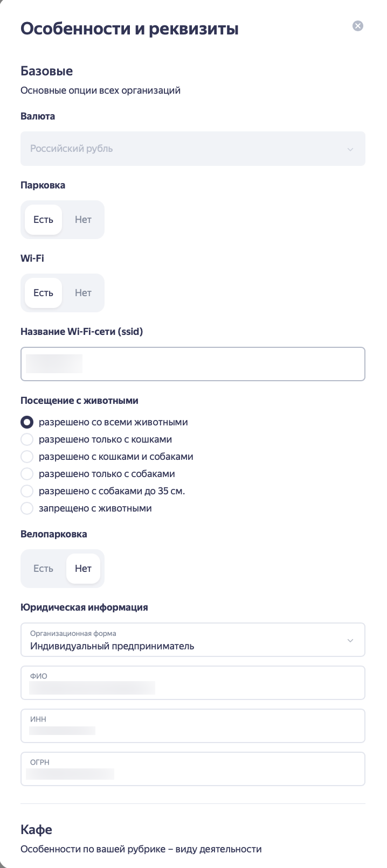Set Велопарковка to Есть
Image resolution: width=387 pixels, height=868 pixels.
coord(43,569)
